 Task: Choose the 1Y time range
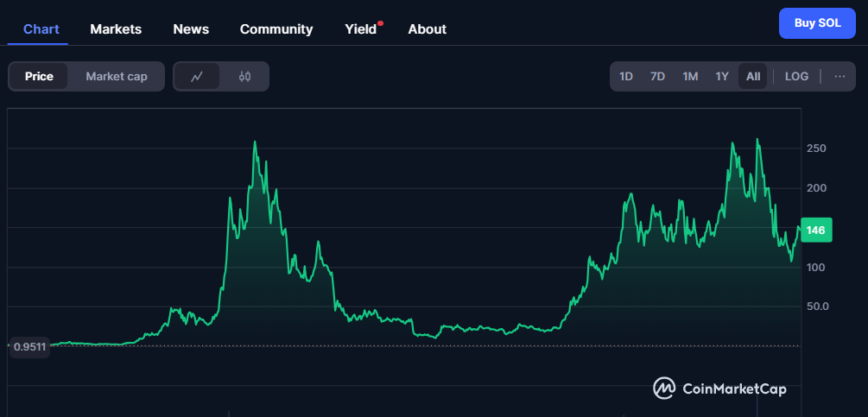click(722, 76)
